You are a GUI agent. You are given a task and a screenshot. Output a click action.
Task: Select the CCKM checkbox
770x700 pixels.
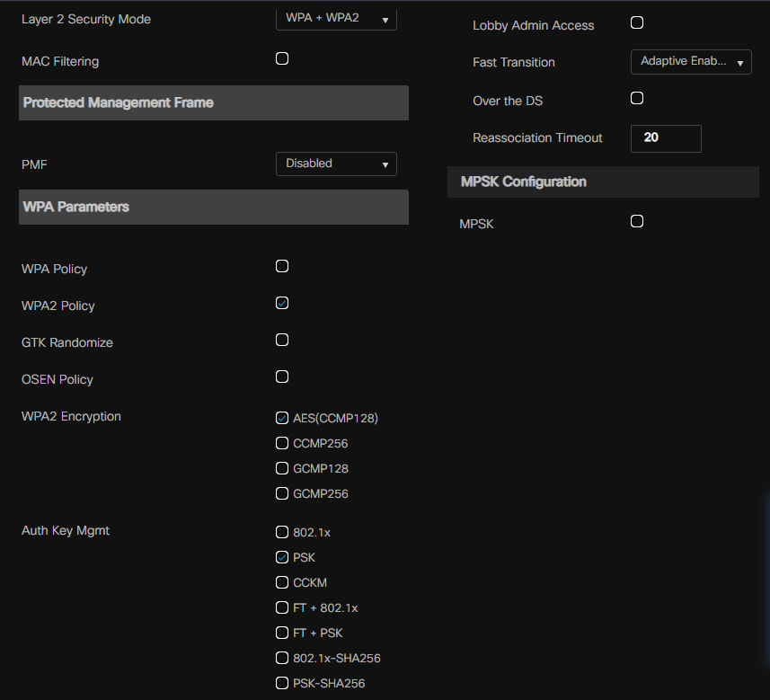(x=282, y=582)
